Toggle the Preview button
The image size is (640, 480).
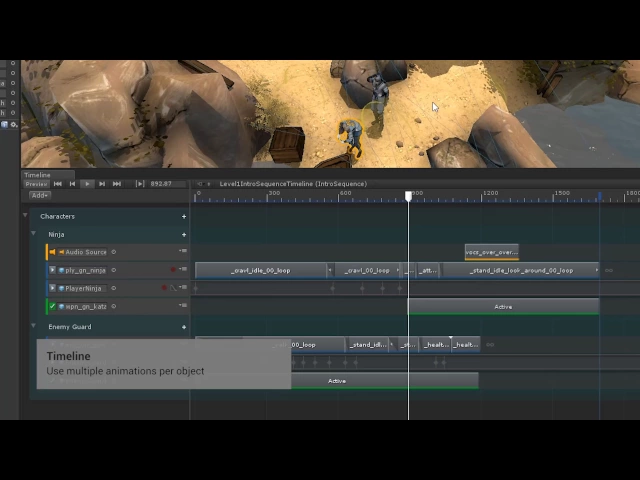(36, 184)
